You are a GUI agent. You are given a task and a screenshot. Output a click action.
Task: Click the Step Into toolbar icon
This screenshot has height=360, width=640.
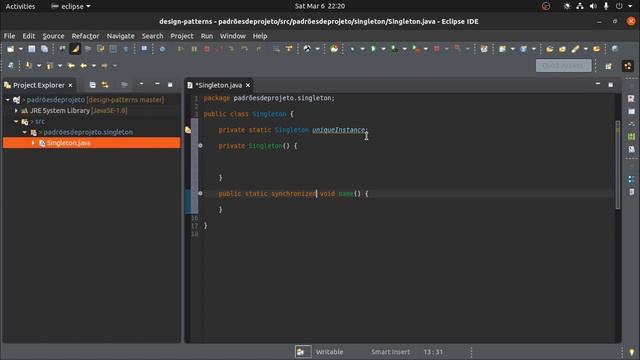click(232, 49)
